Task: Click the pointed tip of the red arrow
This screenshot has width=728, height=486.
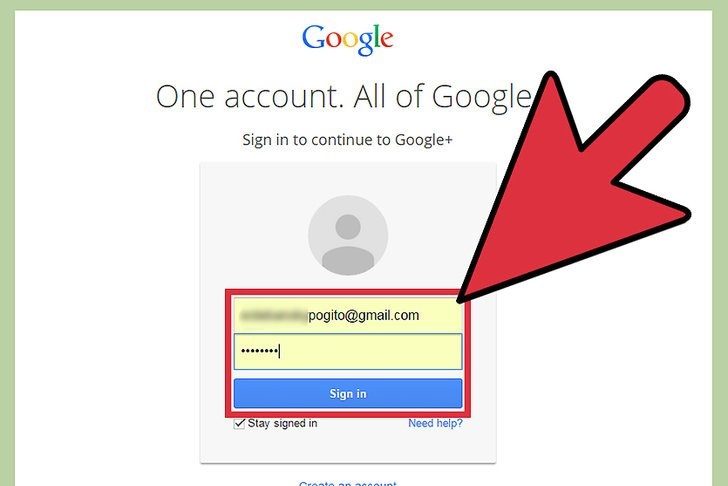Action: (x=461, y=300)
